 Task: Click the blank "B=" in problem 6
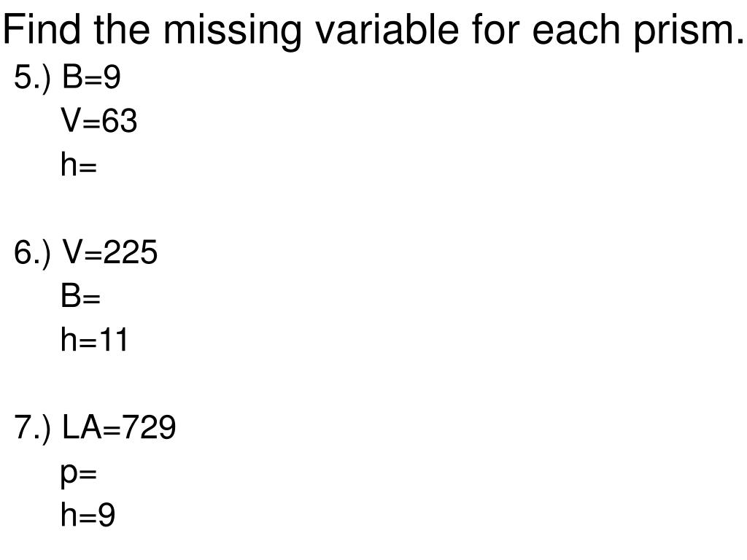(x=80, y=297)
